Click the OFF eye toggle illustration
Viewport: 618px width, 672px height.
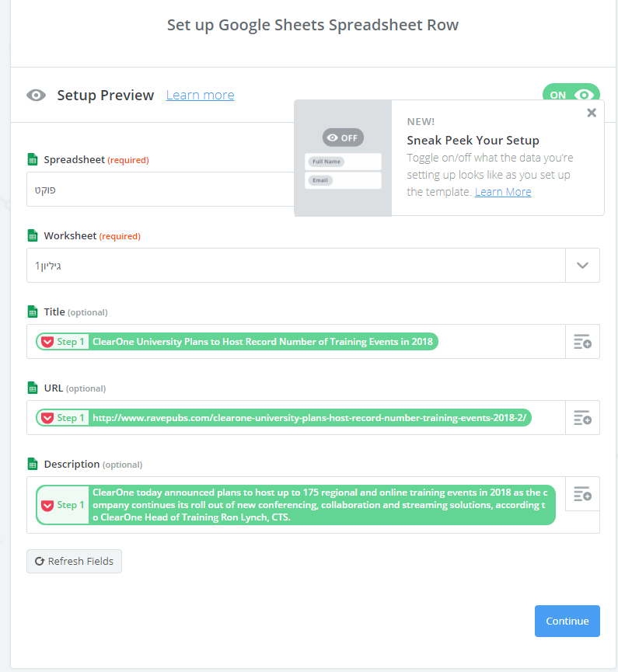pyautogui.click(x=343, y=138)
